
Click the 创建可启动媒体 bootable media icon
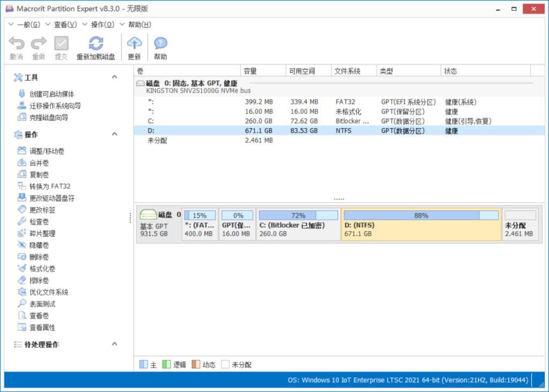coord(22,94)
